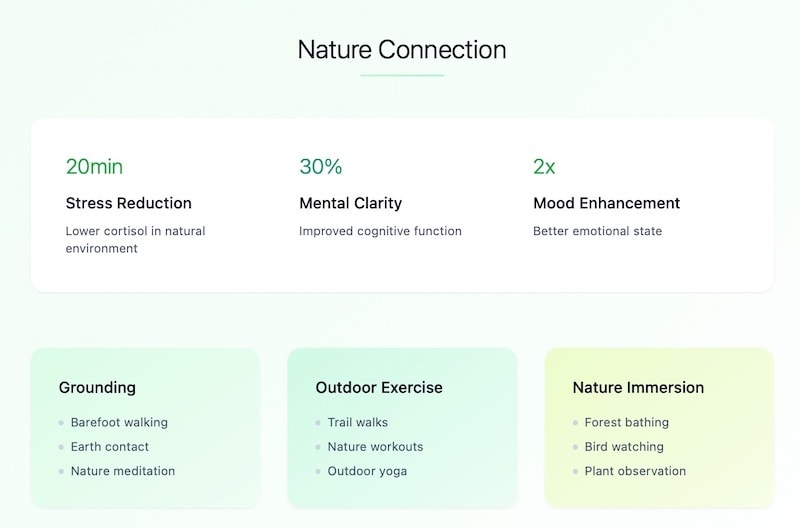The height and width of the screenshot is (528, 800).
Task: Click the Nature workouts list item
Action: pos(375,447)
